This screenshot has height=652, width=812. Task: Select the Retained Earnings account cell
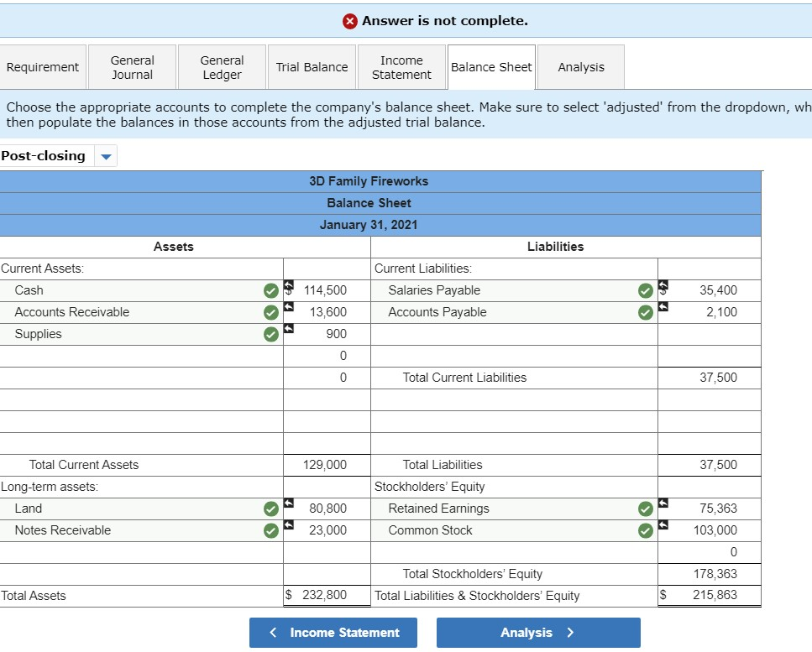coord(514,509)
